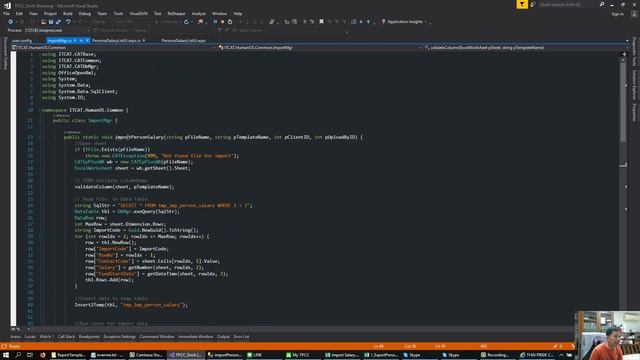Open the Error List tab
Viewport: 640px width, 360px height.
(241, 337)
